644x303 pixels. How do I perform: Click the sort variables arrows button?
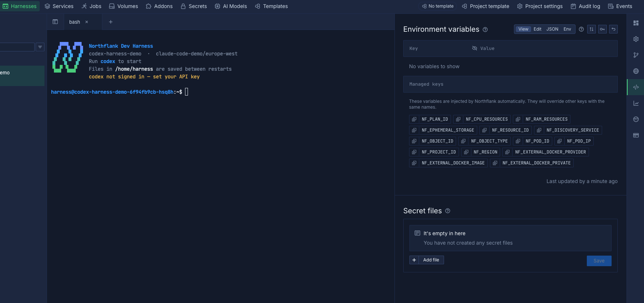point(592,29)
